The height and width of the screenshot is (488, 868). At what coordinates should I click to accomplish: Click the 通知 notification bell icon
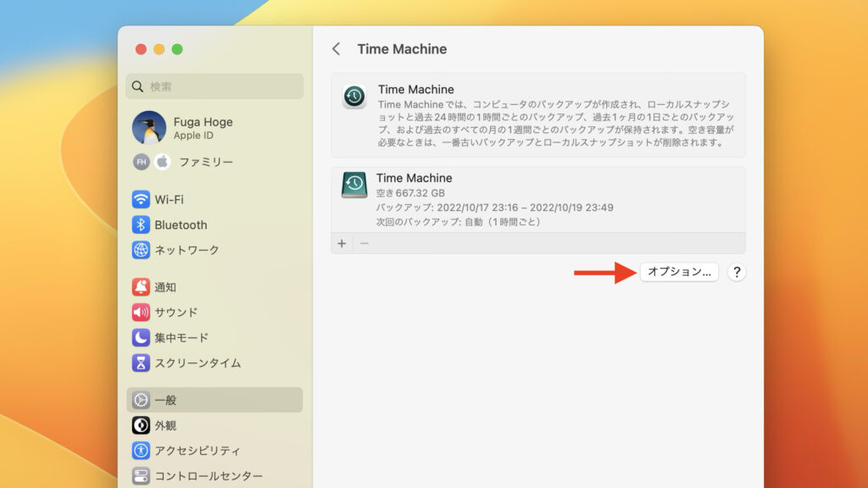[141, 286]
